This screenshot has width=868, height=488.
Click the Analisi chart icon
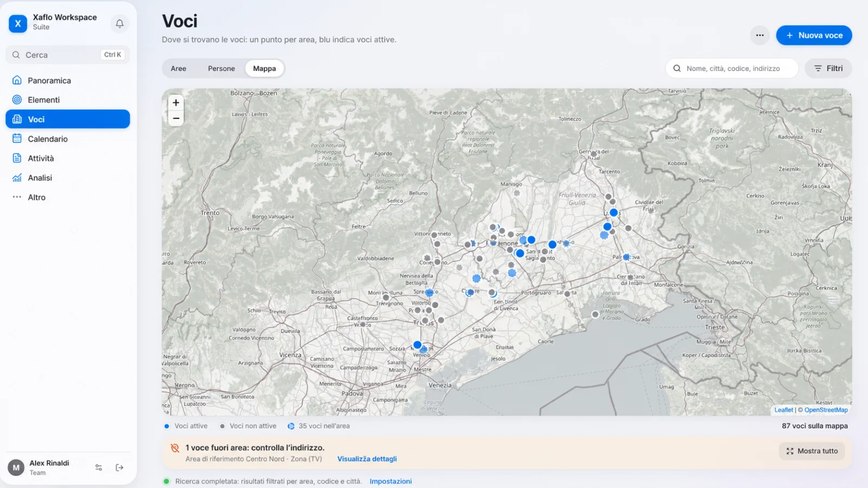tap(17, 178)
